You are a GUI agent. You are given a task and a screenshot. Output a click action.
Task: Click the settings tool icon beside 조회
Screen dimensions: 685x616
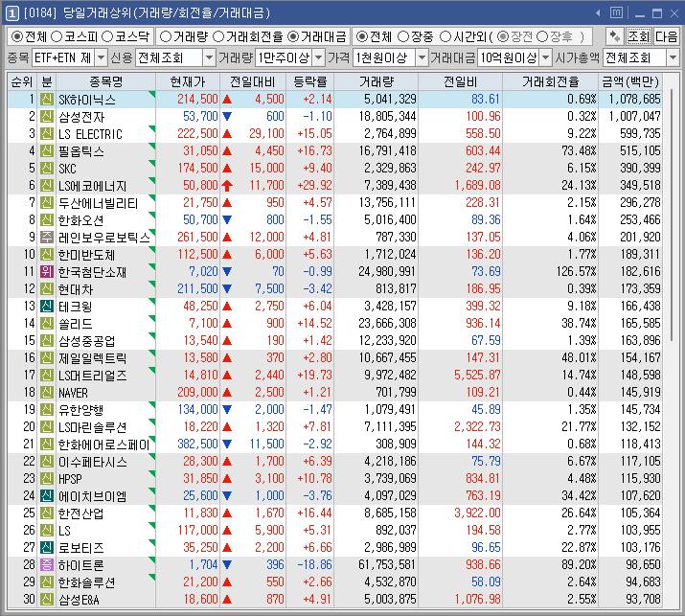tap(614, 36)
